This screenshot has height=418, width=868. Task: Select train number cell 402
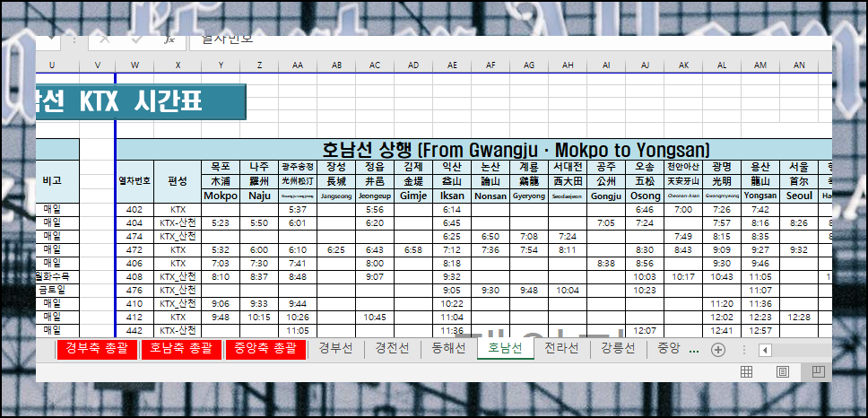click(135, 210)
